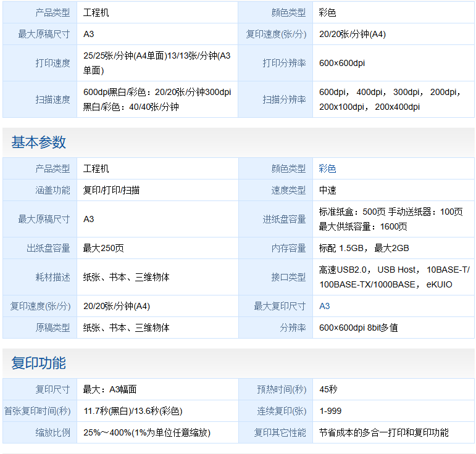Select the value 600×600dpi 8bit多值

tap(358, 328)
